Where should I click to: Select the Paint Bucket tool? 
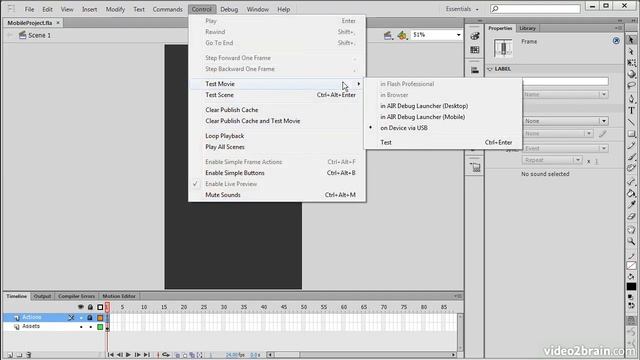[x=631, y=193]
